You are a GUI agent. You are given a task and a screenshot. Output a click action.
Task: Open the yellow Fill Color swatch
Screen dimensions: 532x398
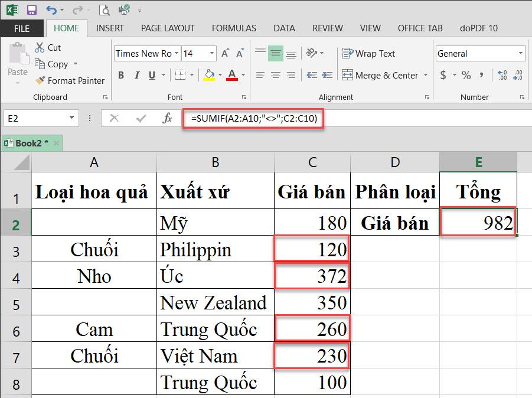coord(210,75)
